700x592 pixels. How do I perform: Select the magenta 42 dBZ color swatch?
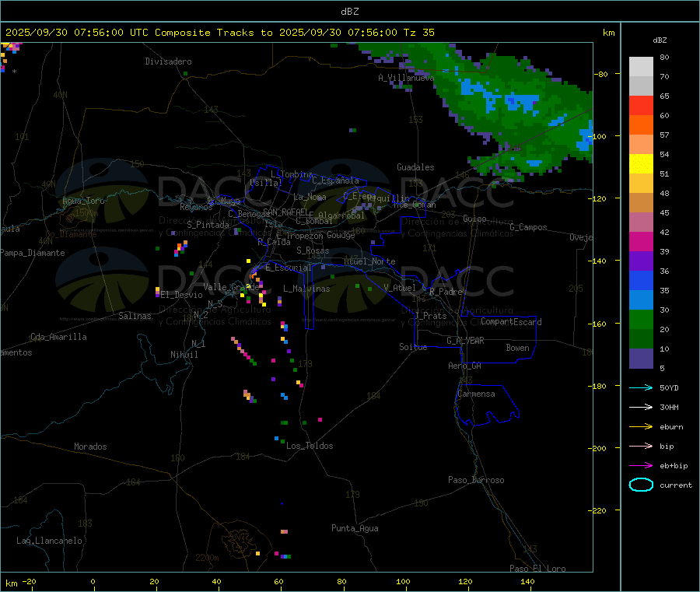click(641, 241)
